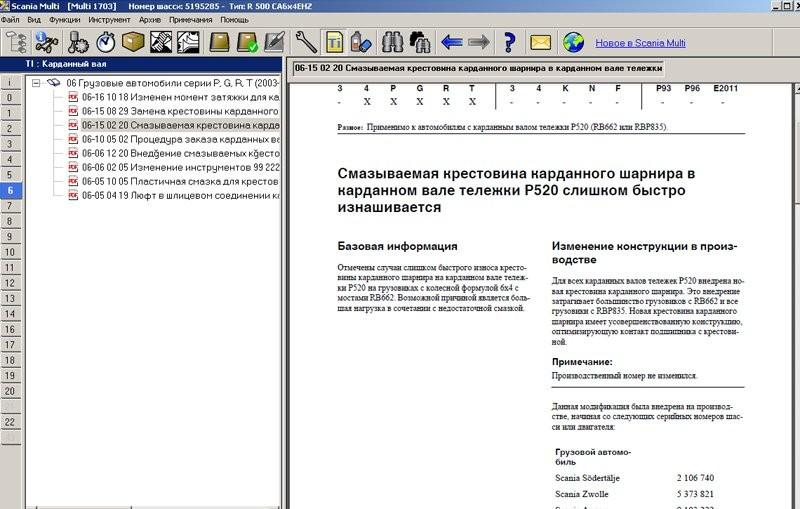Open document '06-06 12 20 Внедрение смазываемых'
The image size is (800, 509).
tap(181, 153)
